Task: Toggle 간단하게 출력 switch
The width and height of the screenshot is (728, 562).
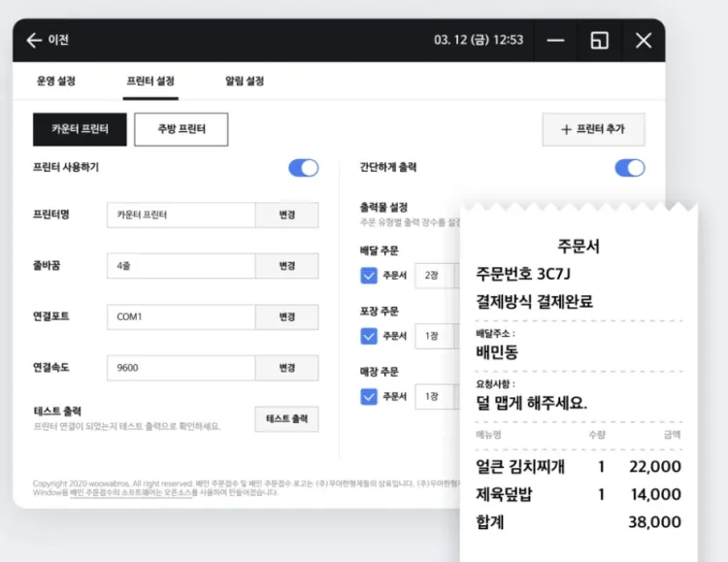Action: coord(629,168)
